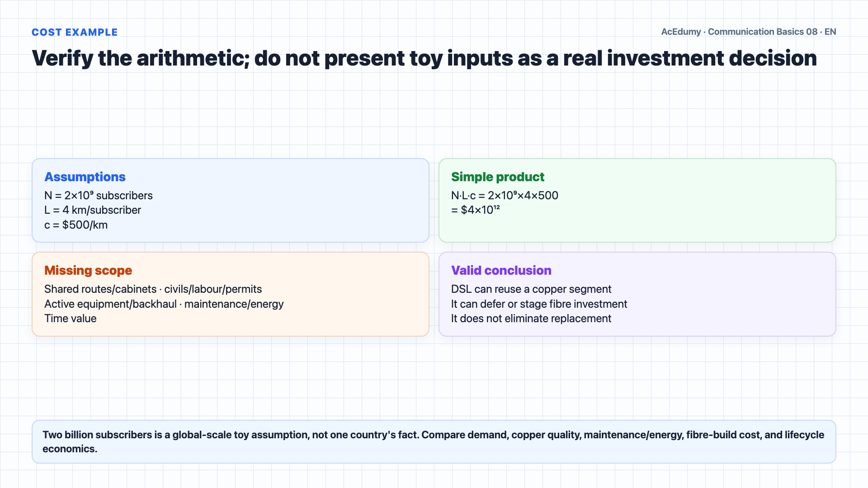The height and width of the screenshot is (488, 868).
Task: Select the Time value text
Action: pos(71,319)
